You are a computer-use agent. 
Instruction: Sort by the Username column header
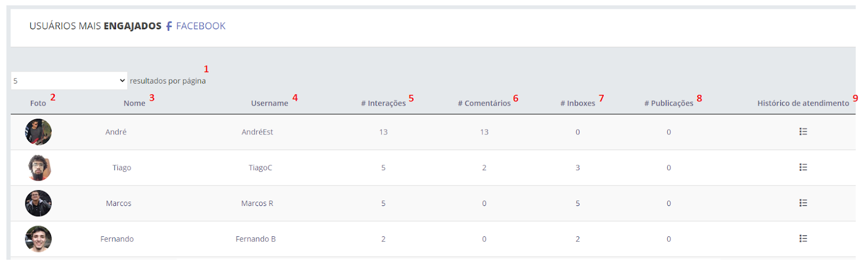pyautogui.click(x=269, y=103)
